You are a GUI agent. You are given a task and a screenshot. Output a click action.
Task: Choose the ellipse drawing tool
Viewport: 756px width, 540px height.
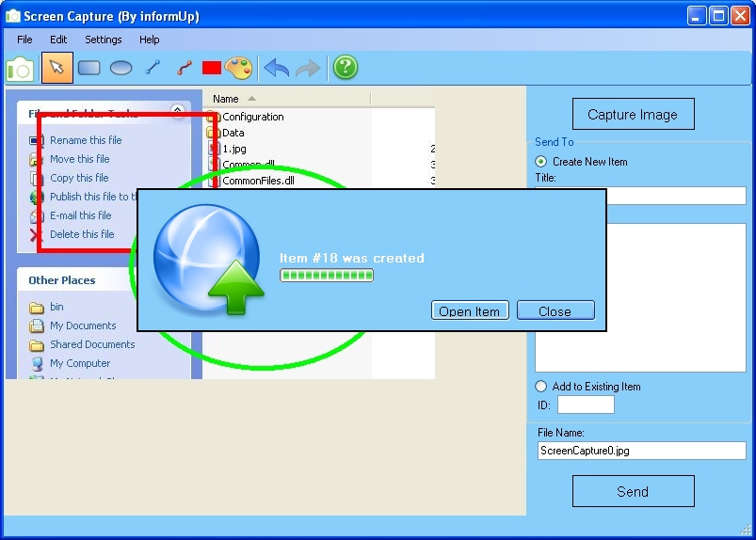click(x=121, y=68)
